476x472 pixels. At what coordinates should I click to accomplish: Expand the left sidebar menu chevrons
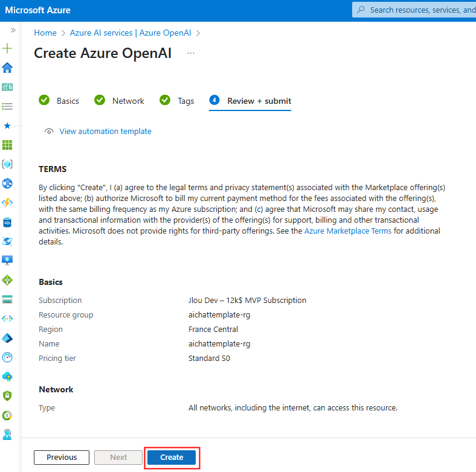coord(13,30)
